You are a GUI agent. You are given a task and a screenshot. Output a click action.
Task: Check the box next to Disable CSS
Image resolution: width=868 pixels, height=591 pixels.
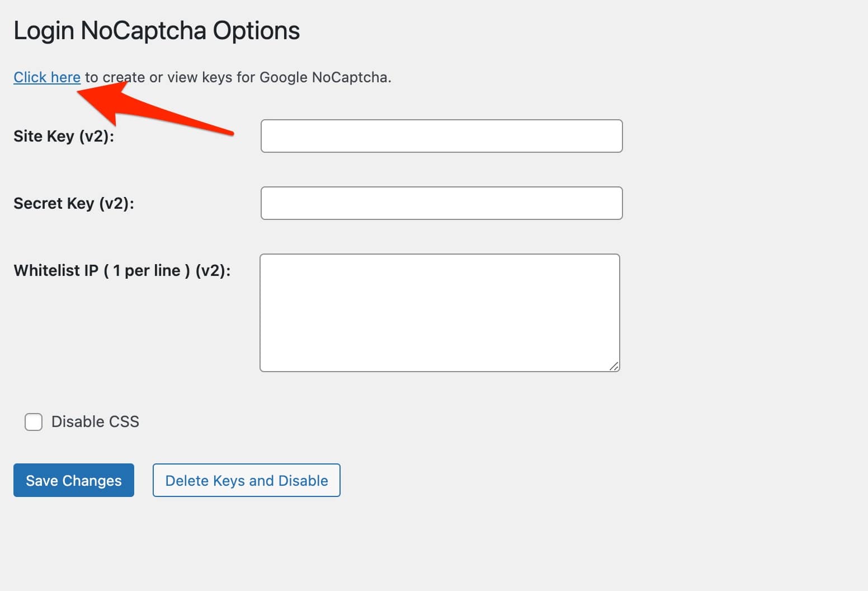[33, 421]
